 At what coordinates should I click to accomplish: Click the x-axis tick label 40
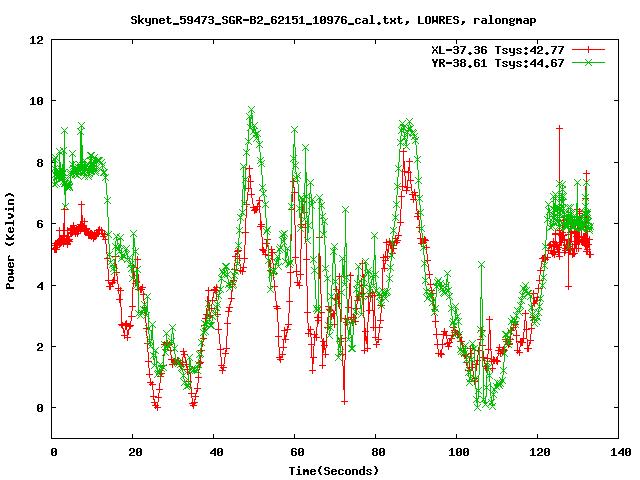click(216, 452)
